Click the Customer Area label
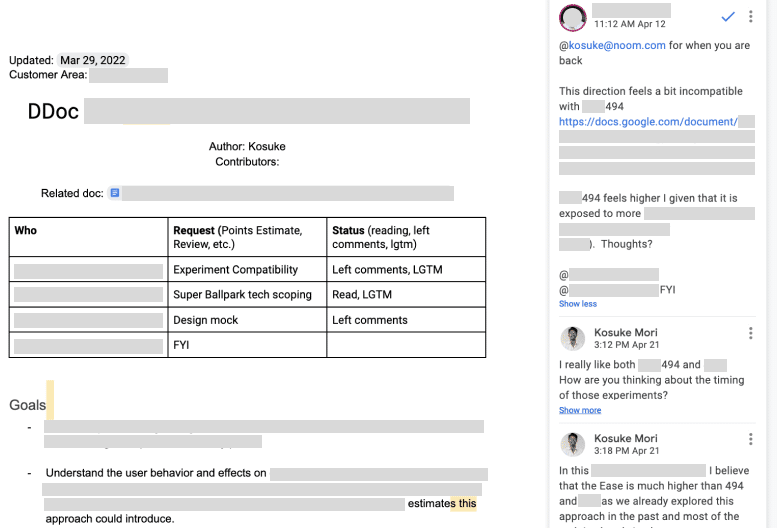 48,75
